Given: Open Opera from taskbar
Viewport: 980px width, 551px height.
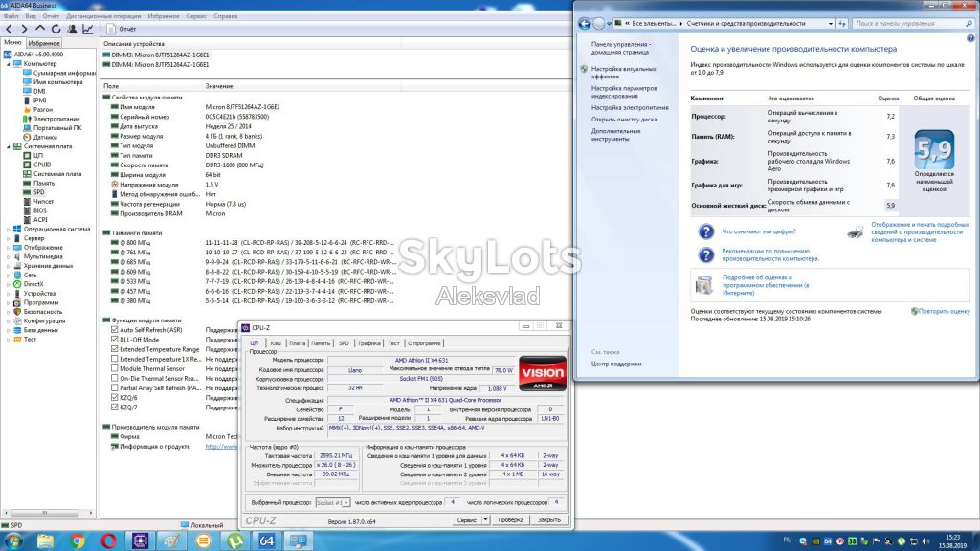Looking at the screenshot, I should pyautogui.click(x=109, y=540).
